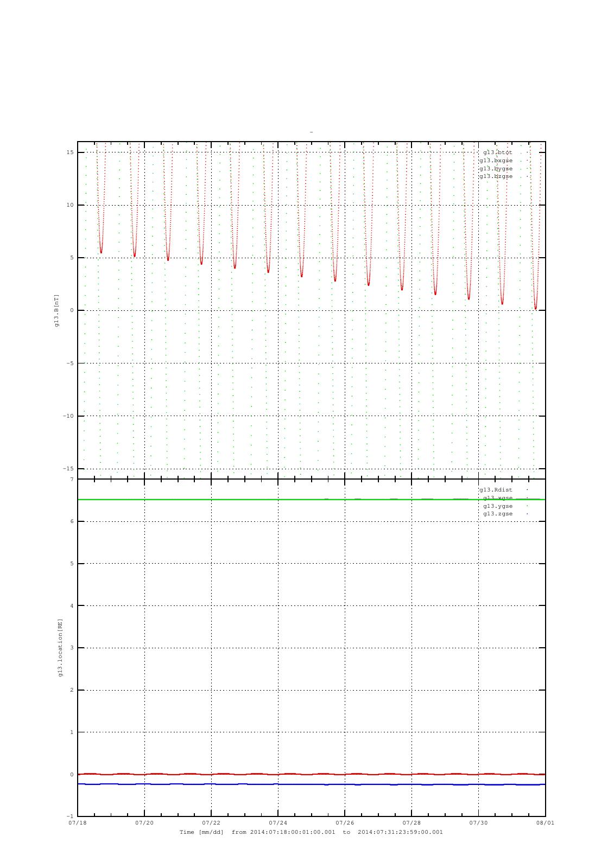The height and width of the screenshot is (868, 614).
Task: Click the 6 tick on the location axis
Action: [x=72, y=521]
